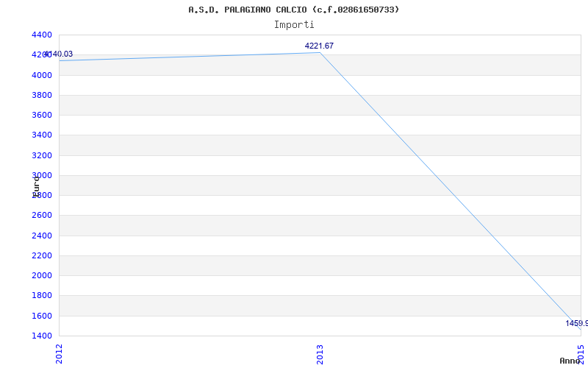Viewport: 588px width, 368px height.
Task: Click the 3800 y-axis value
Action: 42,95
